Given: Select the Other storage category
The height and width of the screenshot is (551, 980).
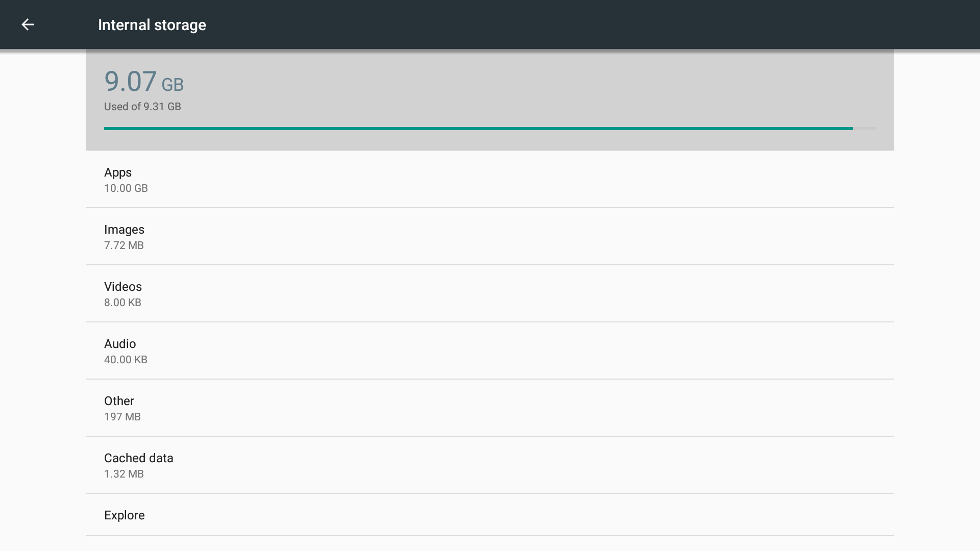Looking at the screenshot, I should [490, 408].
